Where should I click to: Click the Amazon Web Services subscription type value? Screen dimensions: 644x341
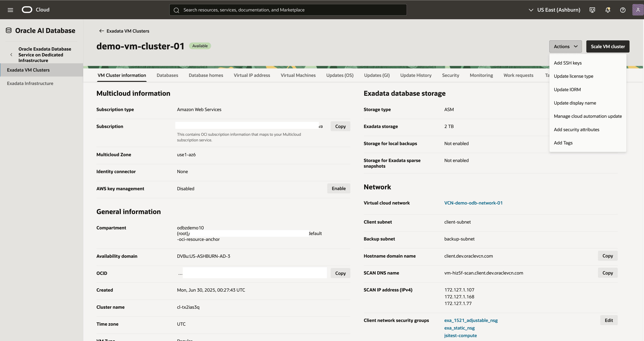(199, 109)
